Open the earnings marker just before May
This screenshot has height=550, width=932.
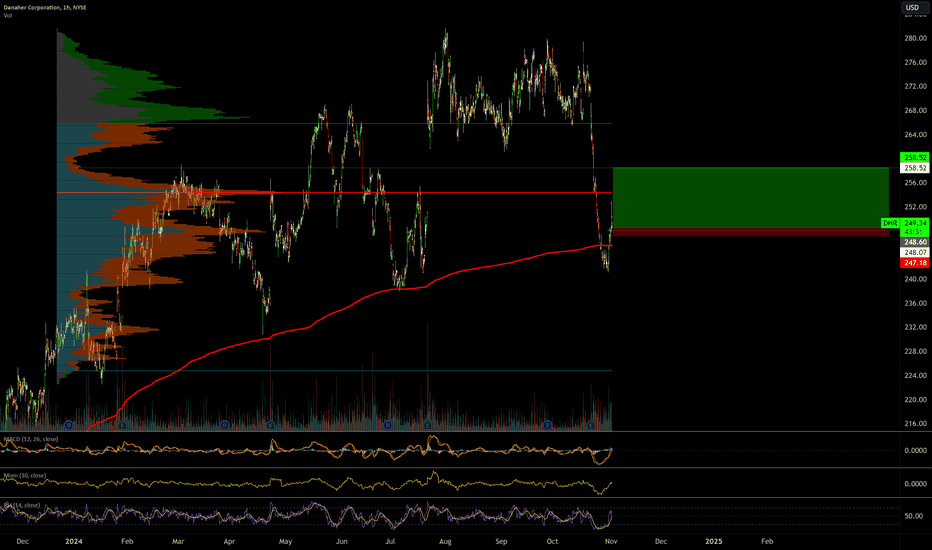click(271, 425)
